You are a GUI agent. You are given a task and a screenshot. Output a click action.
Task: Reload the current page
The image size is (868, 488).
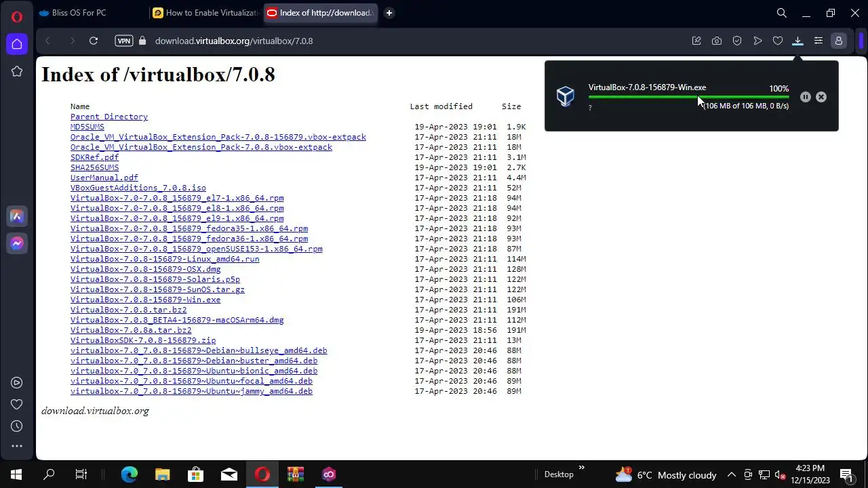point(94,41)
